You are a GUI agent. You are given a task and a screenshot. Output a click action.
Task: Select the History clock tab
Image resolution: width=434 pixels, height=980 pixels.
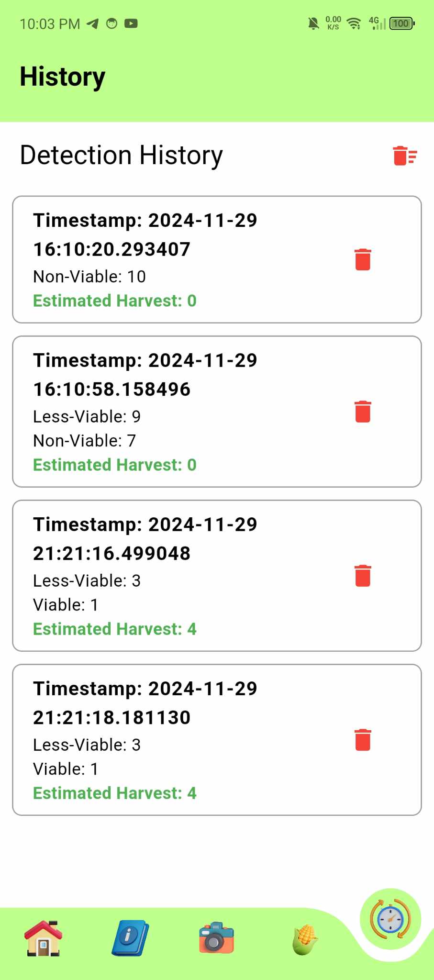(x=390, y=919)
